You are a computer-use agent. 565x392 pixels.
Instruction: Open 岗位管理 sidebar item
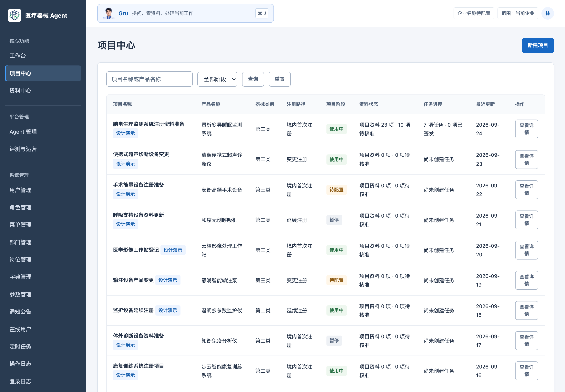[x=43, y=260]
